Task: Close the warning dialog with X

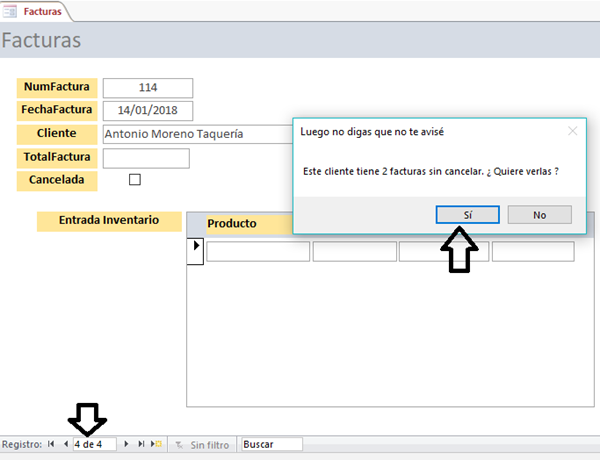Action: (572, 131)
